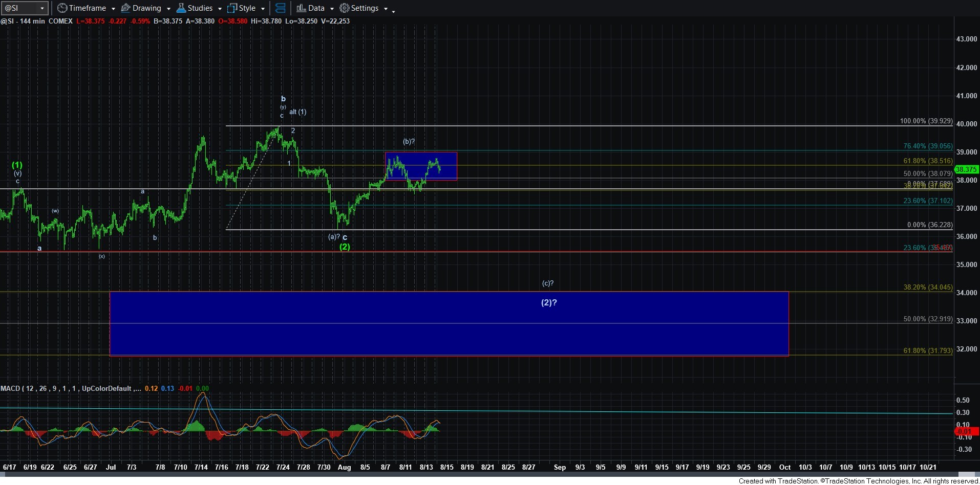Image resolution: width=980 pixels, height=485 pixels.
Task: Select the '@SI - 144 min COMEX' chart title
Action: click(x=36, y=21)
